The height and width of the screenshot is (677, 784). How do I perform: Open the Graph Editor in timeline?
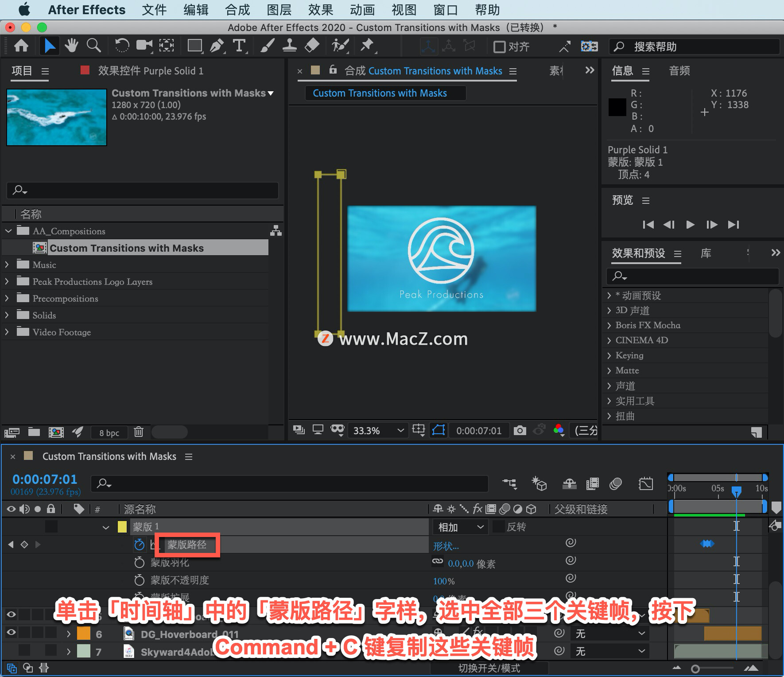point(646,484)
